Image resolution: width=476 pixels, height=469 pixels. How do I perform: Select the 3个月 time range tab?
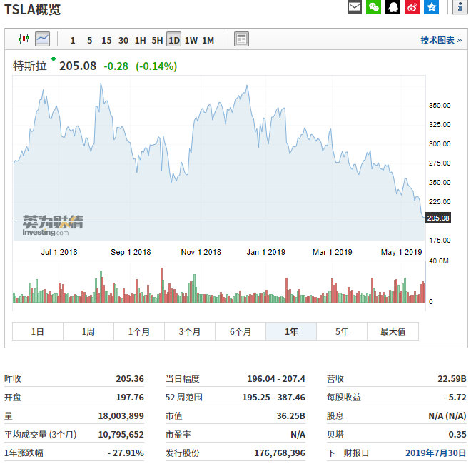pyautogui.click(x=190, y=331)
